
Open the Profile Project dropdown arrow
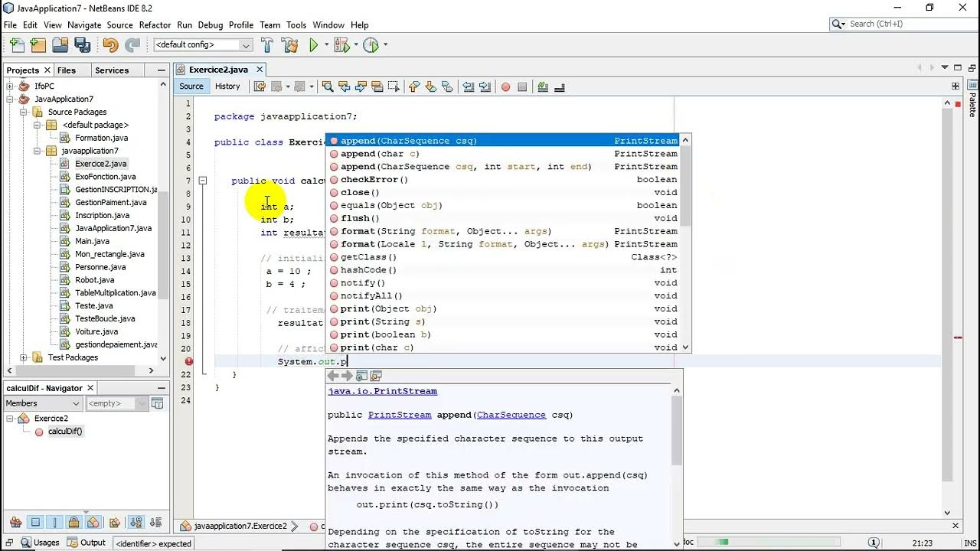pyautogui.click(x=385, y=45)
